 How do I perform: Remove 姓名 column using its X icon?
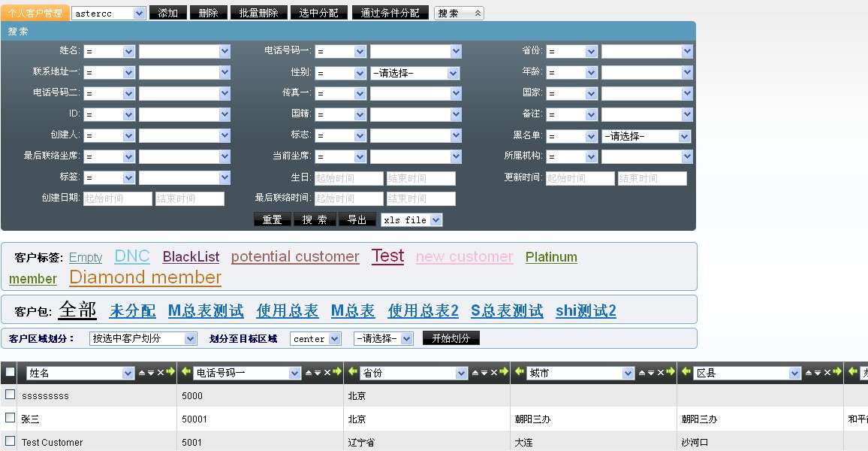[160, 373]
